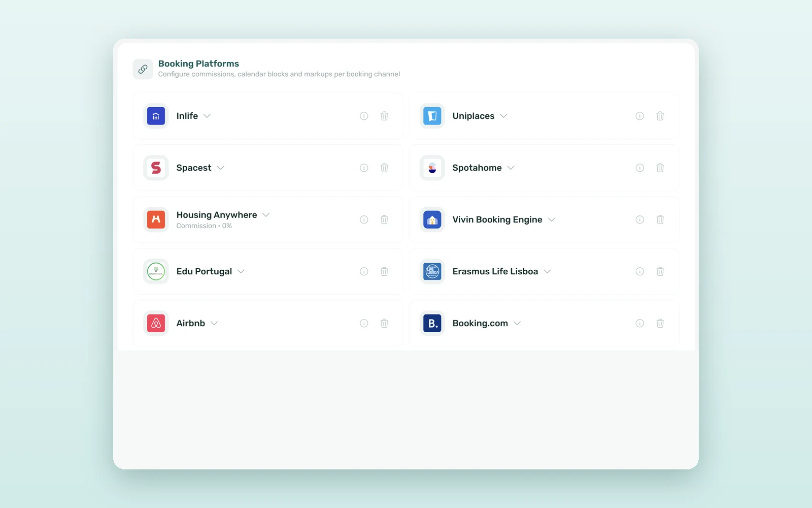The height and width of the screenshot is (508, 812).
Task: Delete Booking.com via trash icon
Action: (660, 323)
